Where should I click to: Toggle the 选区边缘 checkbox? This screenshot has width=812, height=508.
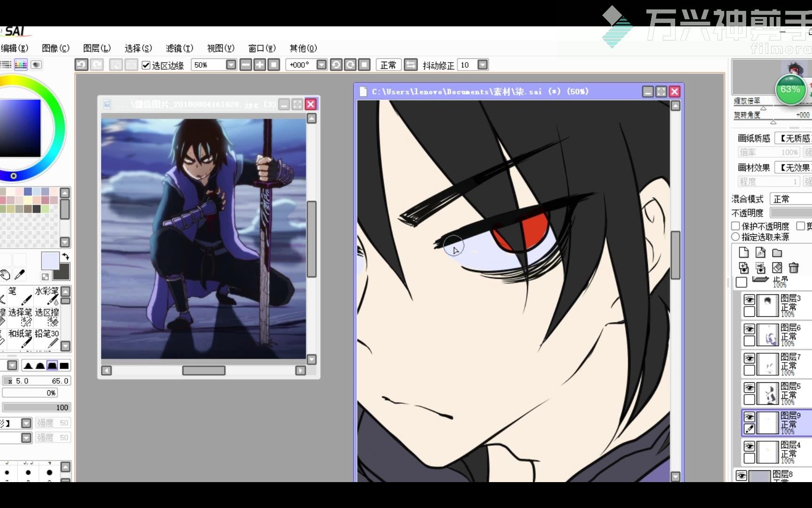point(146,65)
